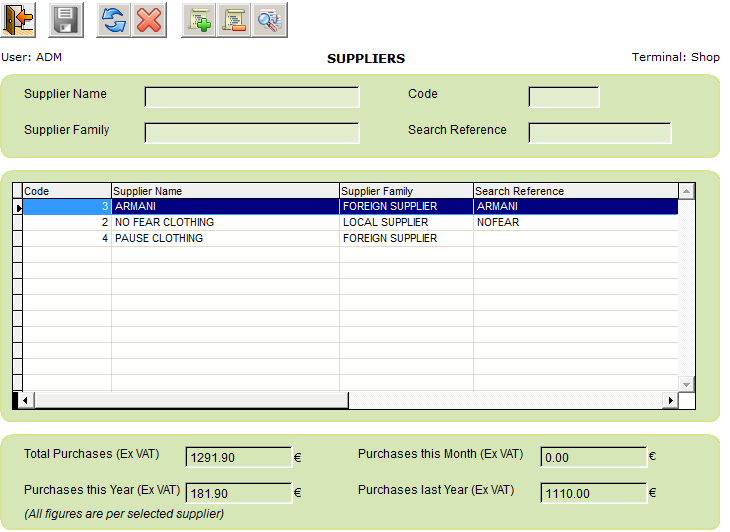The width and height of the screenshot is (730, 532).
Task: Click the Supplier Name column header
Action: click(224, 191)
